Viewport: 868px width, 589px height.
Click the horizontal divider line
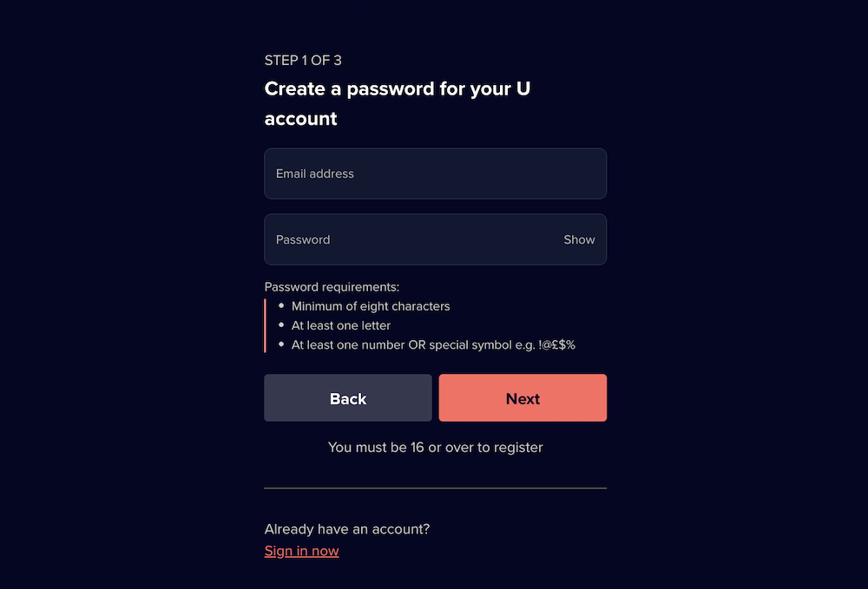click(x=435, y=488)
